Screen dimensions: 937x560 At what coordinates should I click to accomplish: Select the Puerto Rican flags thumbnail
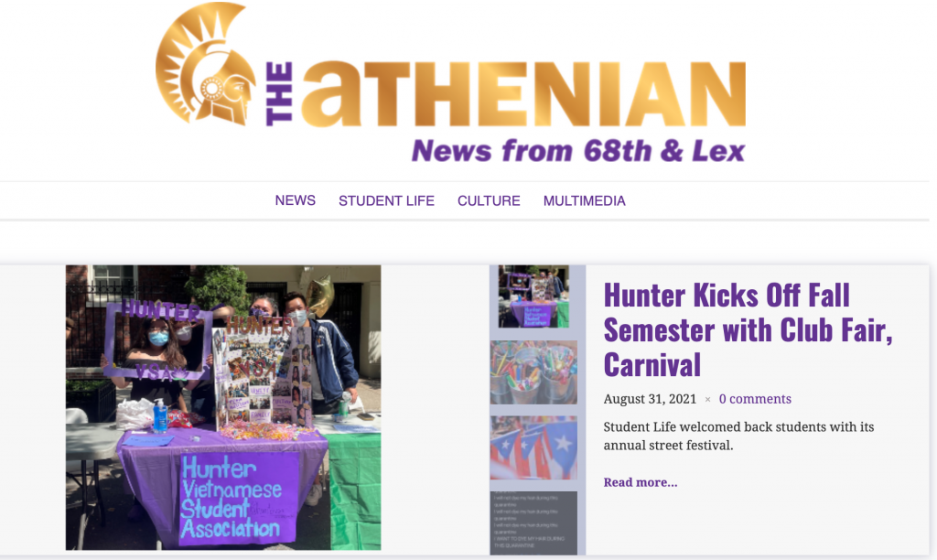[533, 447]
